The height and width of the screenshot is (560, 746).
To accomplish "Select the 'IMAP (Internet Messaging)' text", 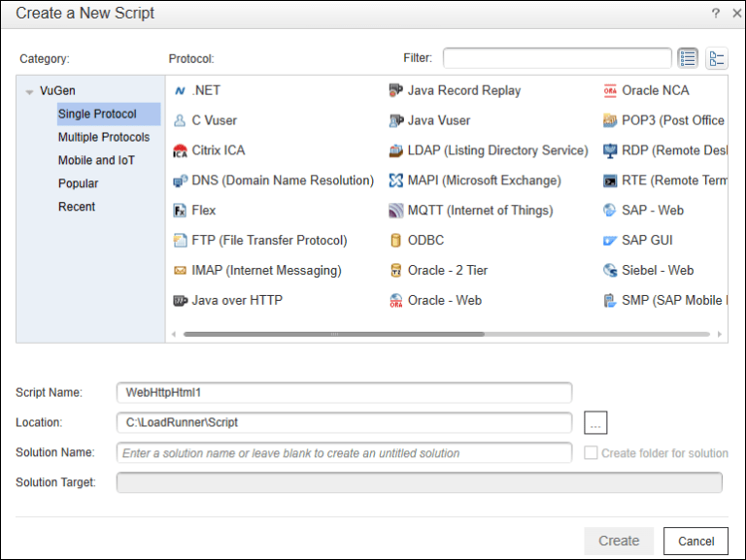I will click(x=266, y=271).
